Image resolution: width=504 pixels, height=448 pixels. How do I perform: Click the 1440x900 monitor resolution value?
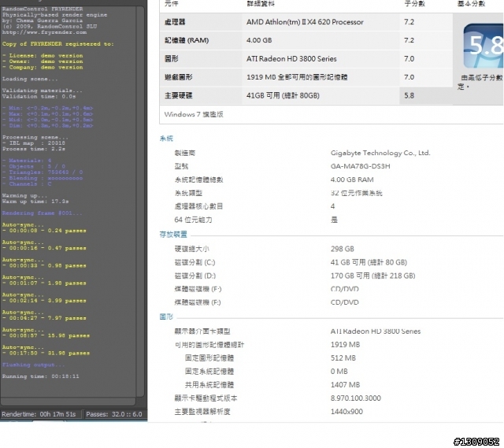346,412
